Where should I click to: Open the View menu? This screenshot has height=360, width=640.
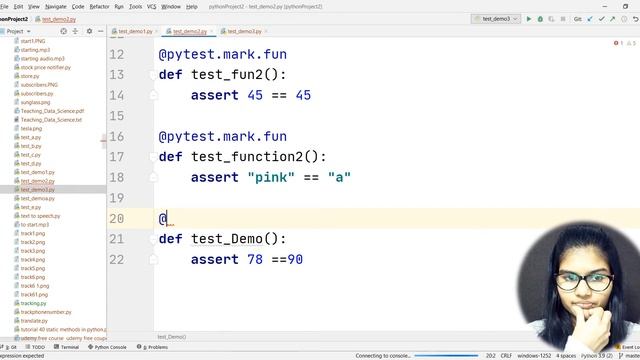tap(33, 7)
